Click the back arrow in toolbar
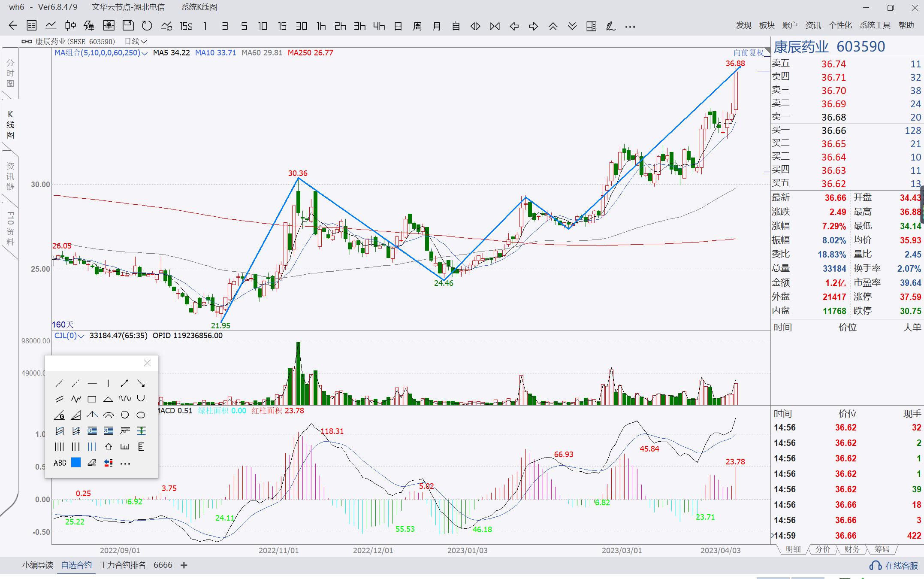 [13, 26]
